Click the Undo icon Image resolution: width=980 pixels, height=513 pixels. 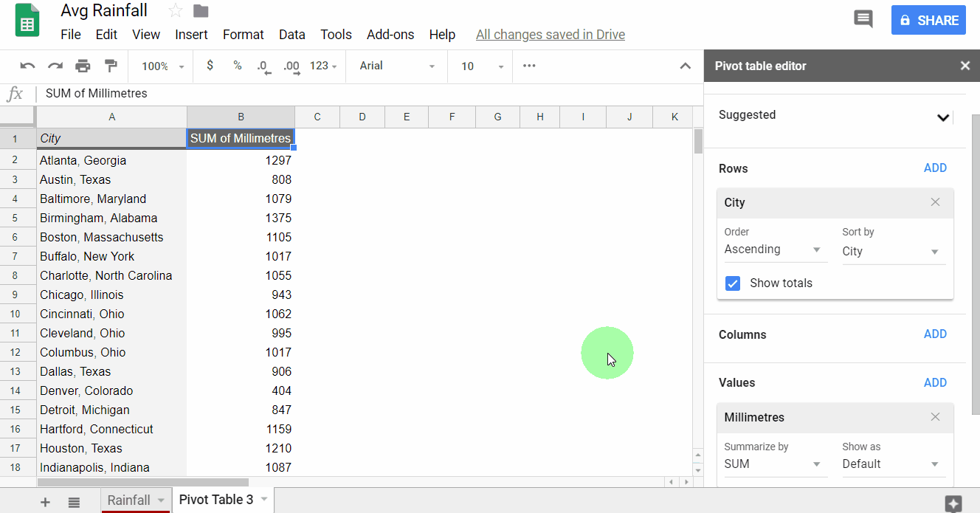coord(27,66)
